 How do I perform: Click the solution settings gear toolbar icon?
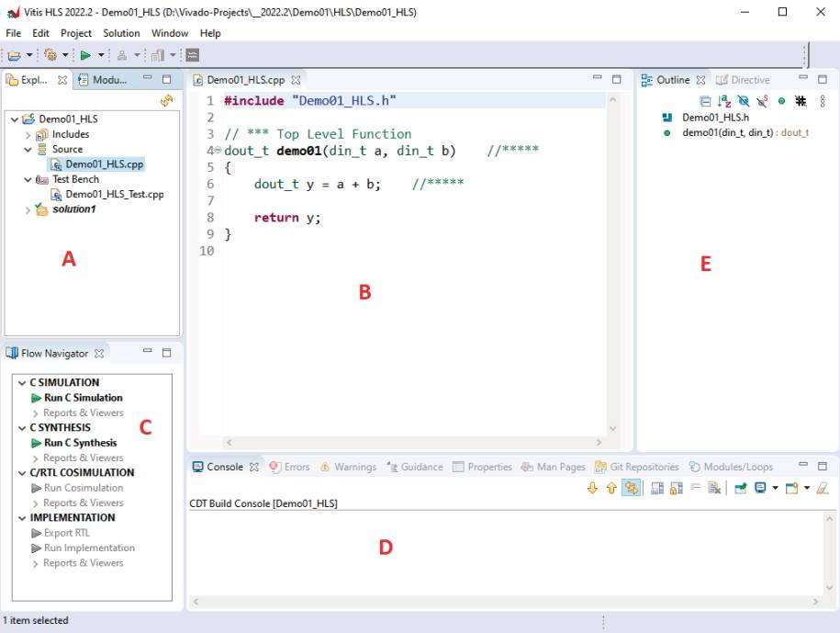coord(50,55)
